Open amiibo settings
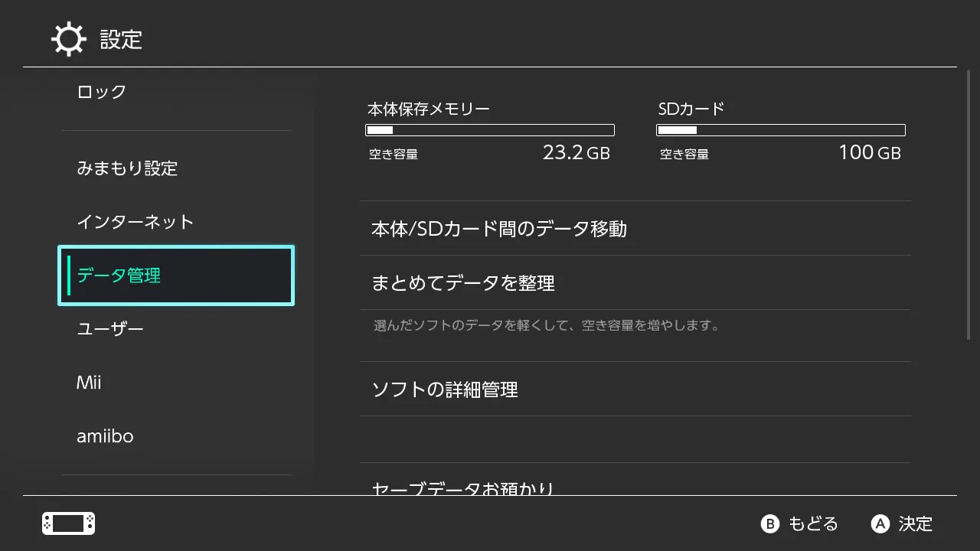Screen dimensions: 980x551 (105, 436)
